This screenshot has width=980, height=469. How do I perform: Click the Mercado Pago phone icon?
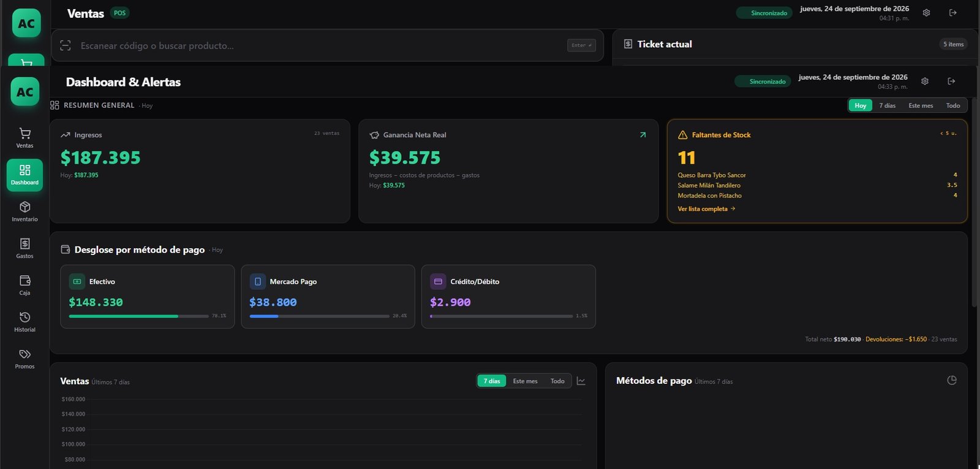(x=258, y=281)
